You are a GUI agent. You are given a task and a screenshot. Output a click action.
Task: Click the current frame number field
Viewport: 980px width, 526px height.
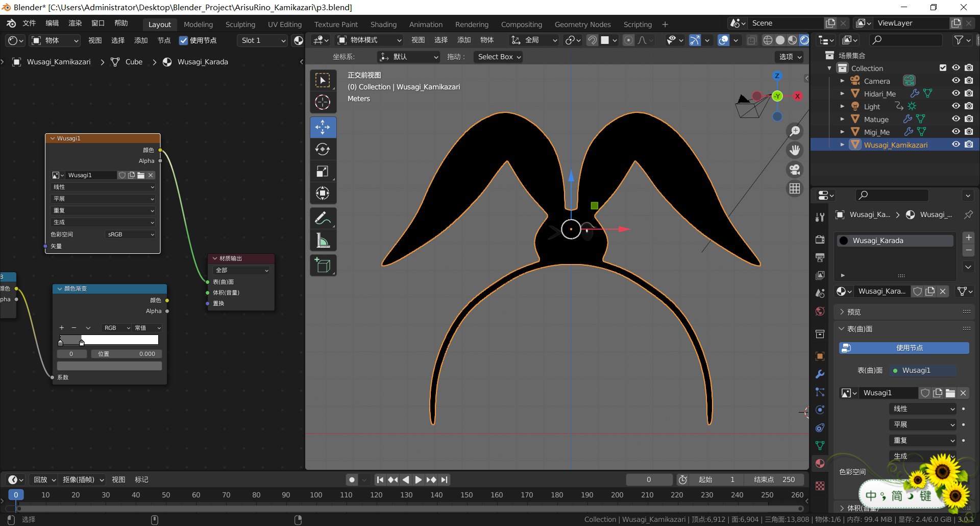(x=649, y=480)
